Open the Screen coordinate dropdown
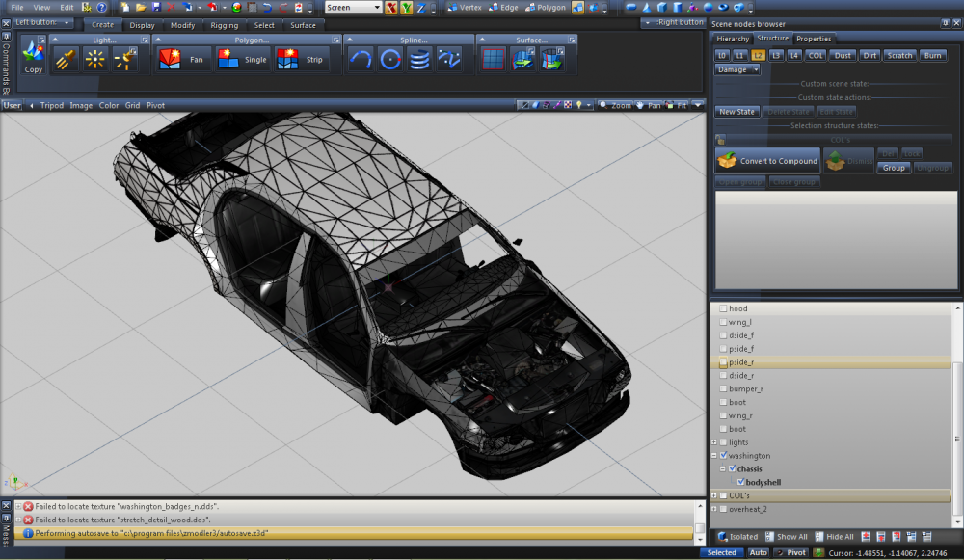This screenshot has height=560, width=964. point(353,8)
